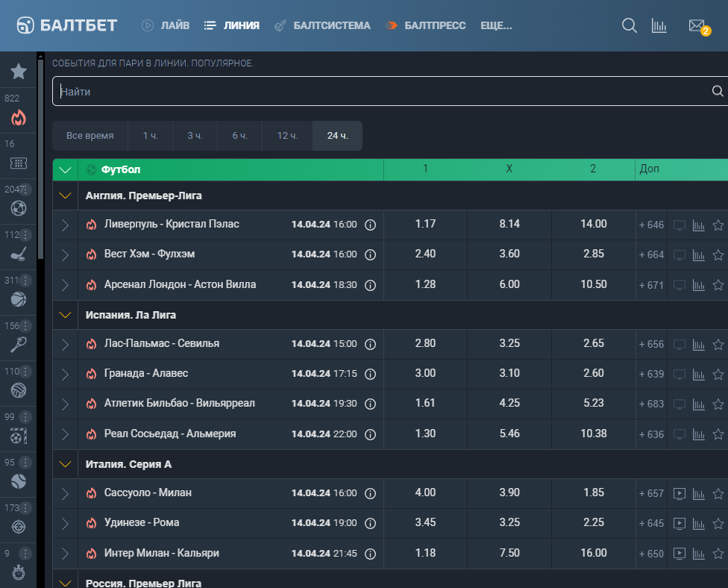The height and width of the screenshot is (588, 728).
Task: Click the Найти search input field
Action: coord(390,91)
